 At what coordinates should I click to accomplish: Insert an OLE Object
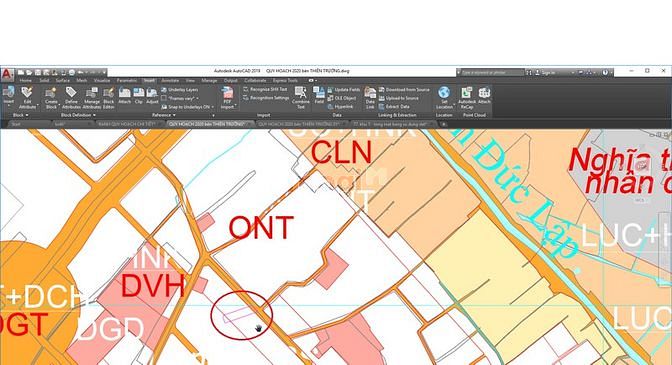(x=342, y=98)
